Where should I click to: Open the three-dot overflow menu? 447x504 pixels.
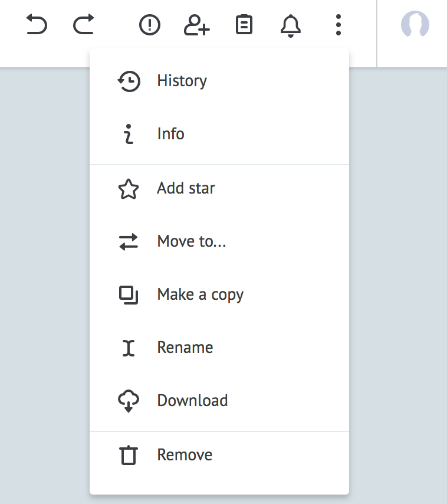[x=337, y=25]
